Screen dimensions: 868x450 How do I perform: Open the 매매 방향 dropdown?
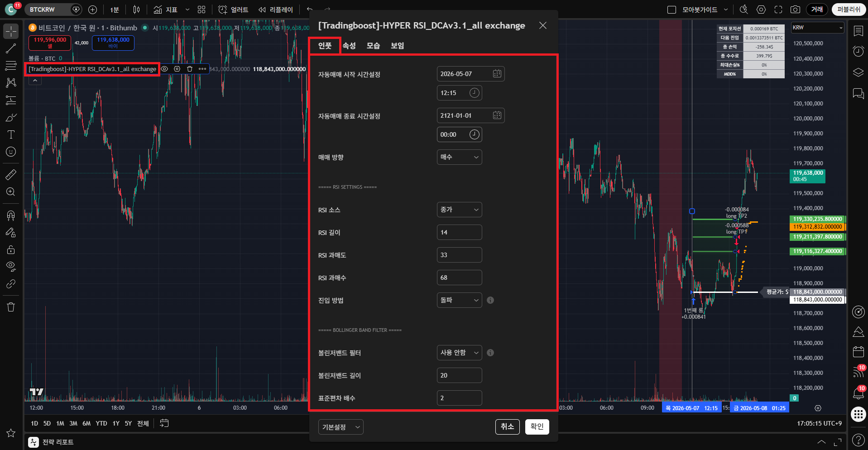coord(459,157)
